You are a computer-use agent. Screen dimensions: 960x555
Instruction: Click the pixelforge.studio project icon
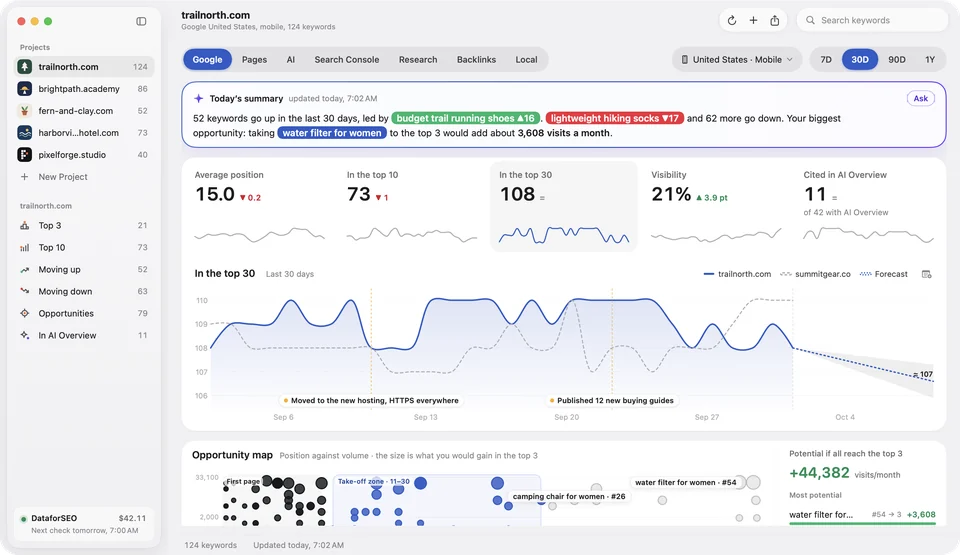point(24,155)
